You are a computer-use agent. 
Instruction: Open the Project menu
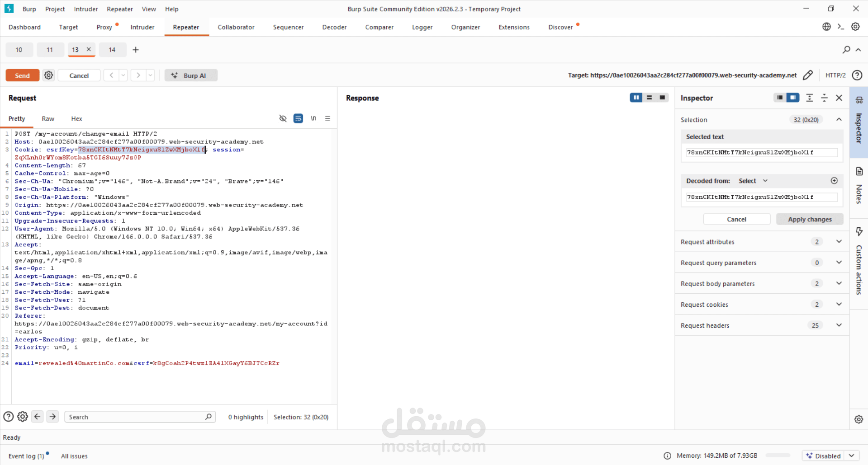point(55,9)
